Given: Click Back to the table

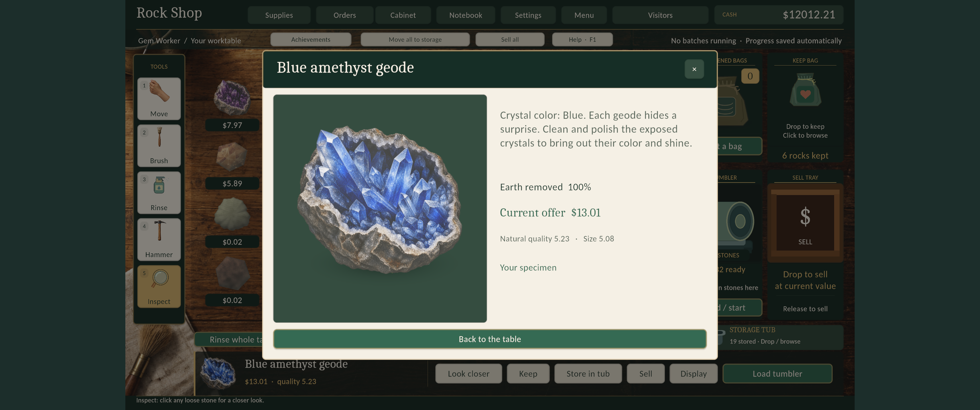Looking at the screenshot, I should (490, 339).
